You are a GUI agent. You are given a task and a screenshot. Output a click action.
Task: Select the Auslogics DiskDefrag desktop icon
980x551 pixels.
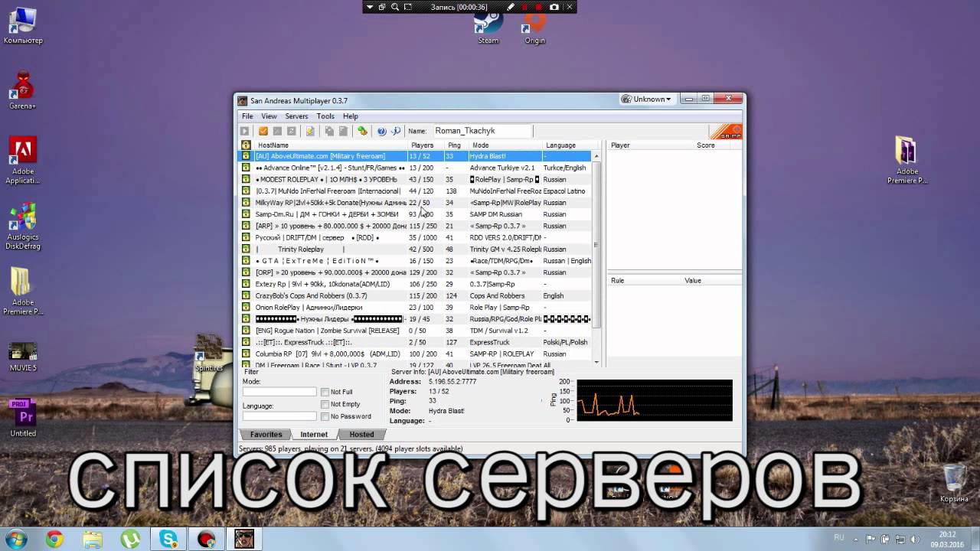tap(23, 226)
